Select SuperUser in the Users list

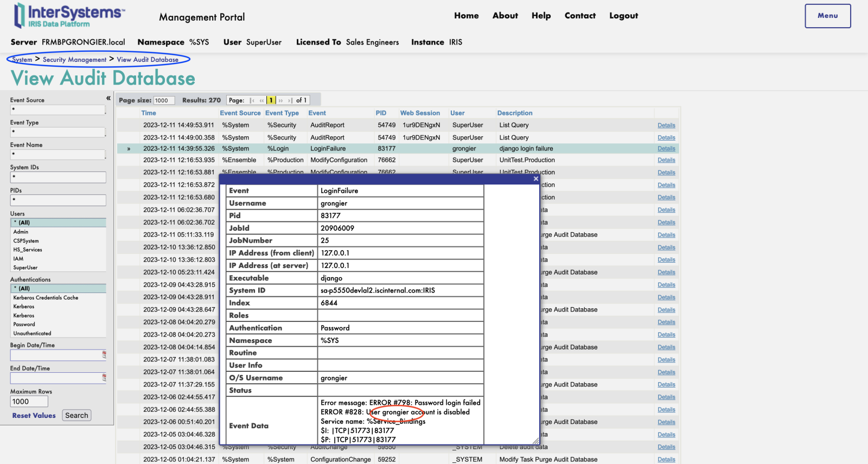(x=25, y=268)
